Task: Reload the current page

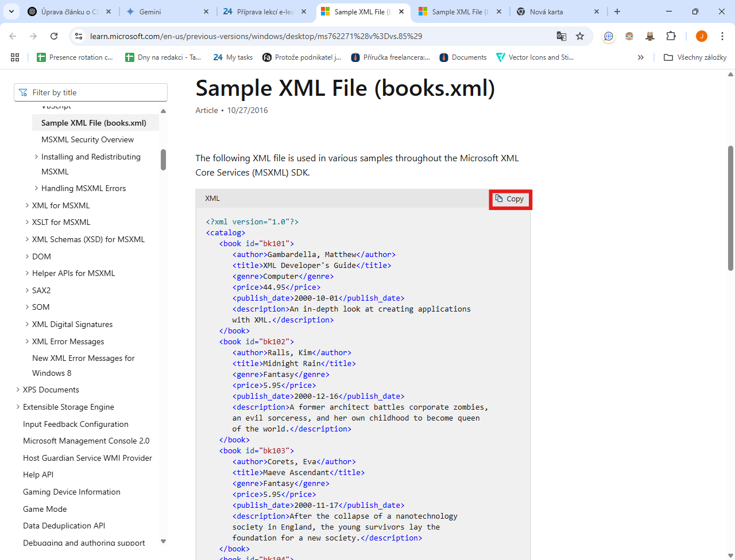Action: tap(54, 36)
